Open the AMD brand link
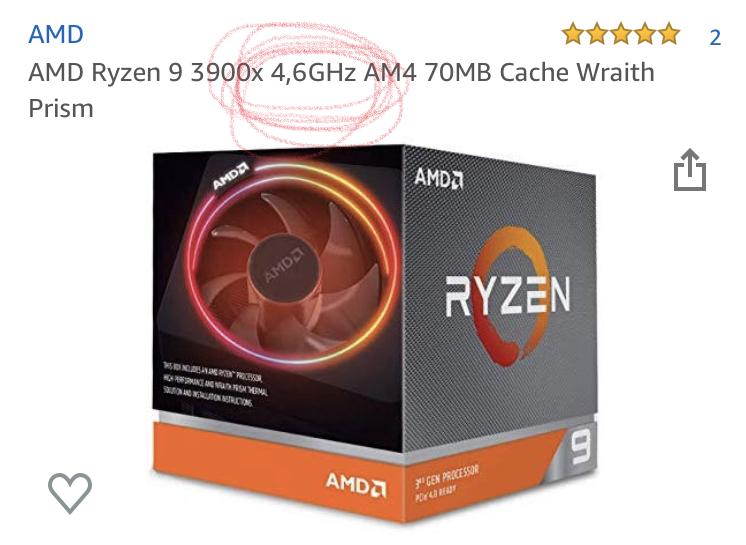Viewport: 746px width, 545px height. tap(56, 34)
